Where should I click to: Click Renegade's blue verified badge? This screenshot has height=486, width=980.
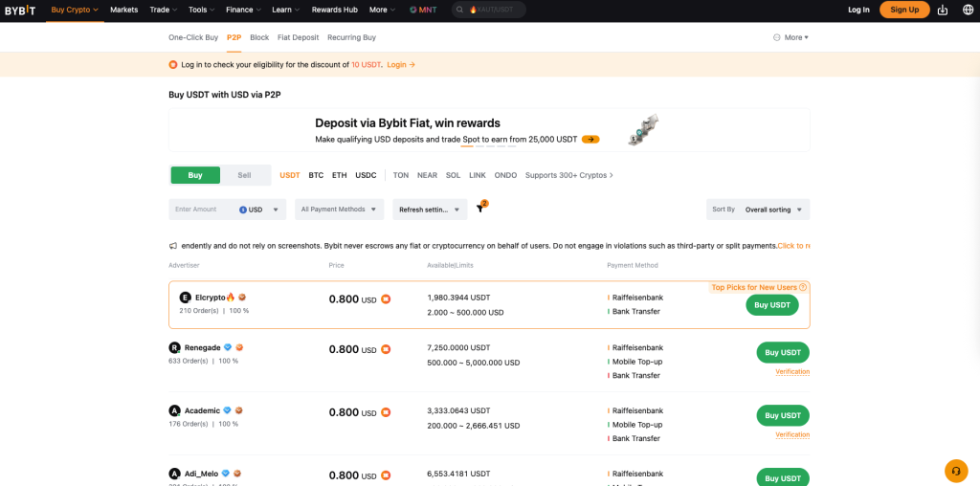228,347
